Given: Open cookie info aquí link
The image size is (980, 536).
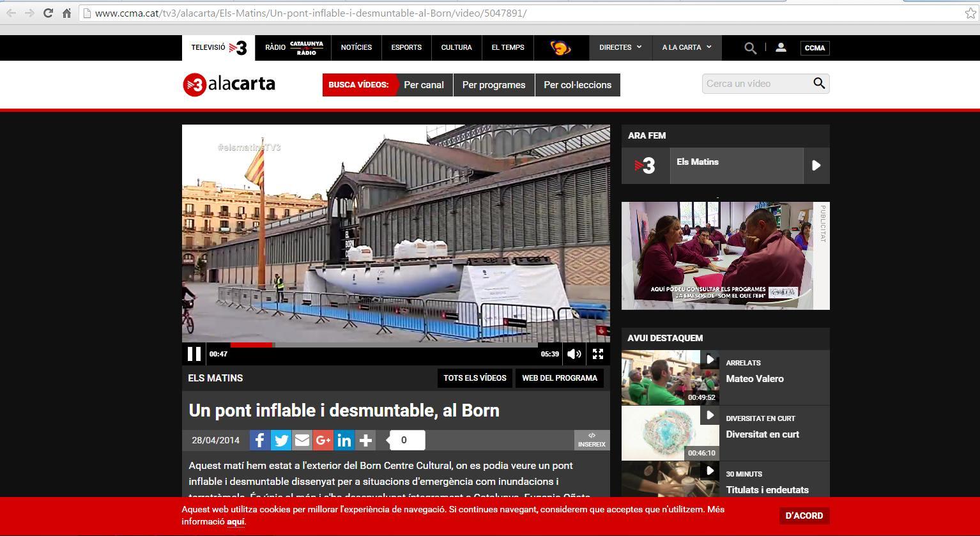Looking at the screenshot, I should pos(236,522).
